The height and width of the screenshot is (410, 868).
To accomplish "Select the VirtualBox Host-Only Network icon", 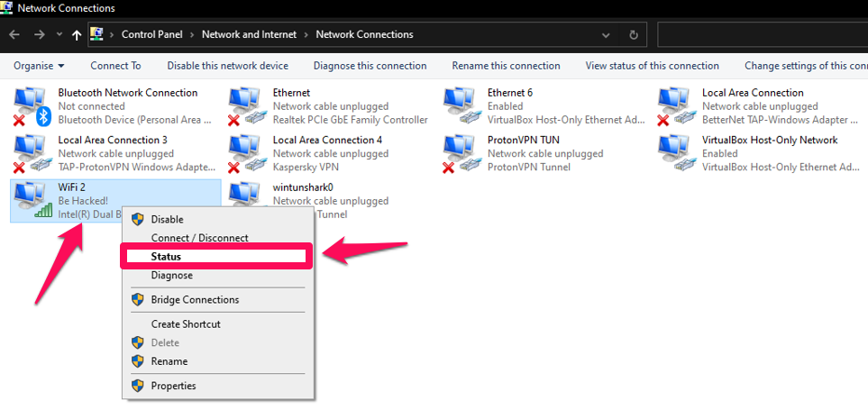I will 677,154.
